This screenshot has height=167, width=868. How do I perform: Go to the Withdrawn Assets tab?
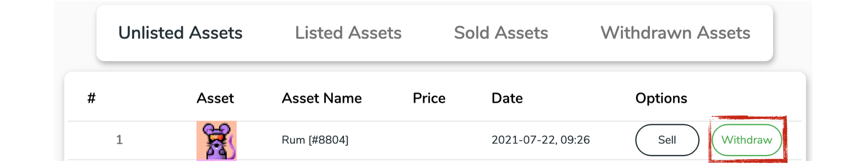click(x=675, y=33)
